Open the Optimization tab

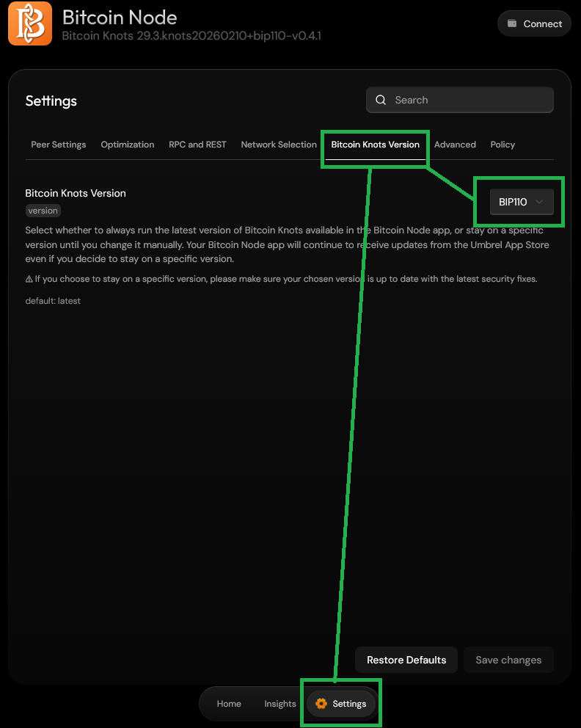tap(127, 145)
